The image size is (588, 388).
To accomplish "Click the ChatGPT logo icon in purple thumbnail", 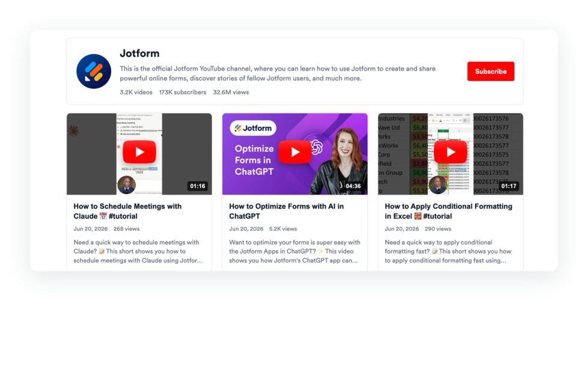I will click(316, 148).
